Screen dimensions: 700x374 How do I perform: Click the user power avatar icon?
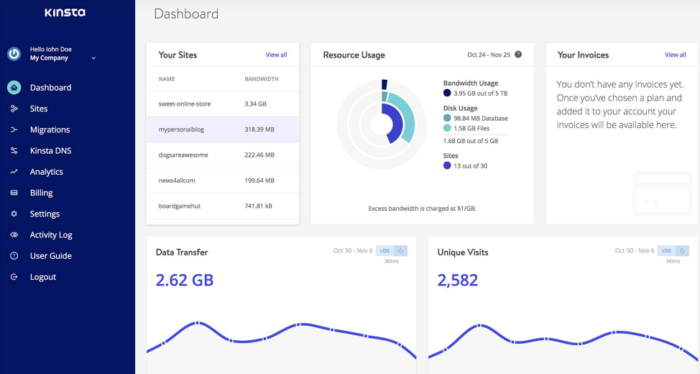[x=14, y=54]
